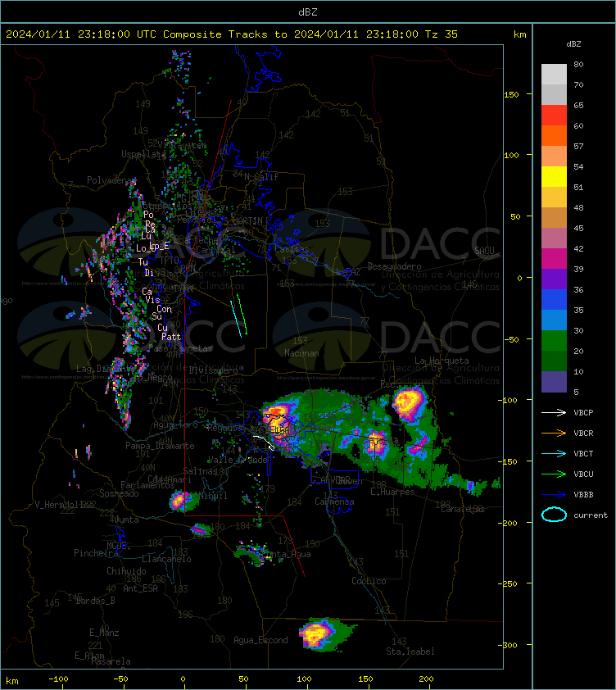Click the VBBB legend label

tap(583, 495)
